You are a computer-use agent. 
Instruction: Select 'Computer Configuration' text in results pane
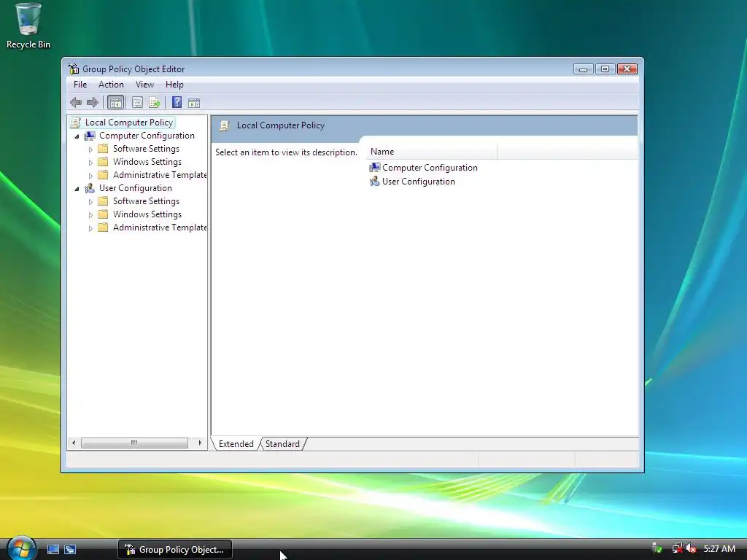(x=430, y=168)
